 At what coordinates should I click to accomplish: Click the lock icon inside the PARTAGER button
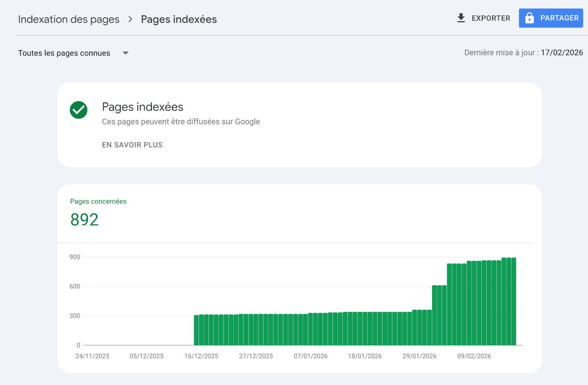tap(530, 18)
